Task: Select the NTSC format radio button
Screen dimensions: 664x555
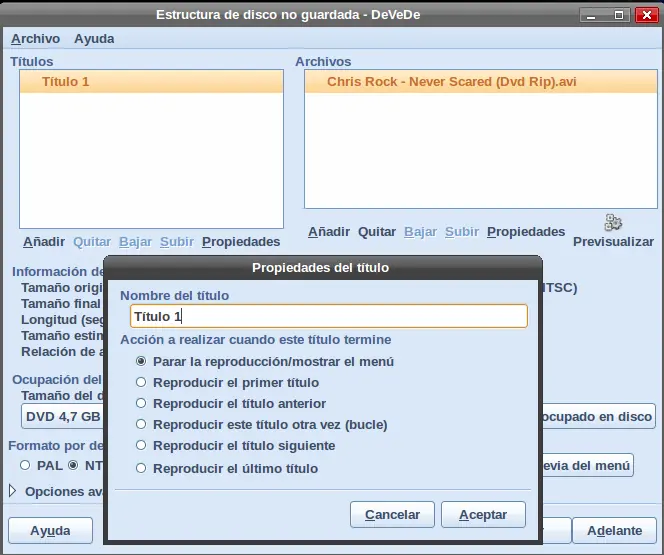Action: click(73, 465)
